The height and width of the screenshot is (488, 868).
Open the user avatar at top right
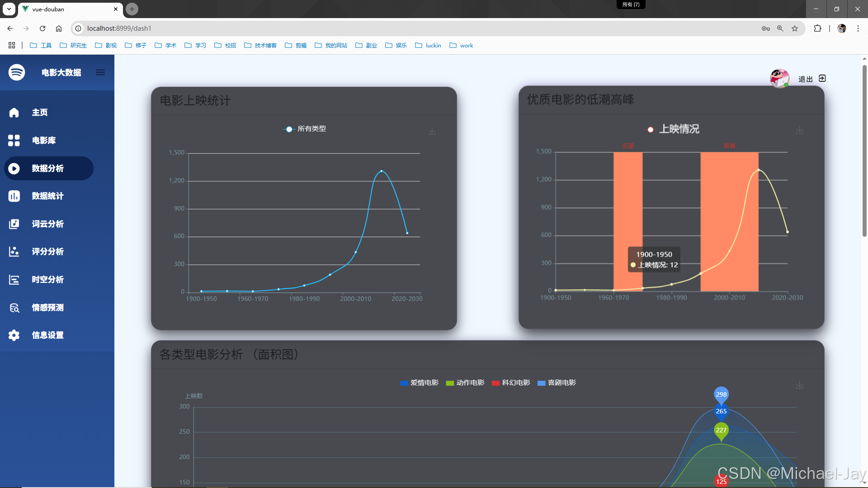(x=779, y=79)
